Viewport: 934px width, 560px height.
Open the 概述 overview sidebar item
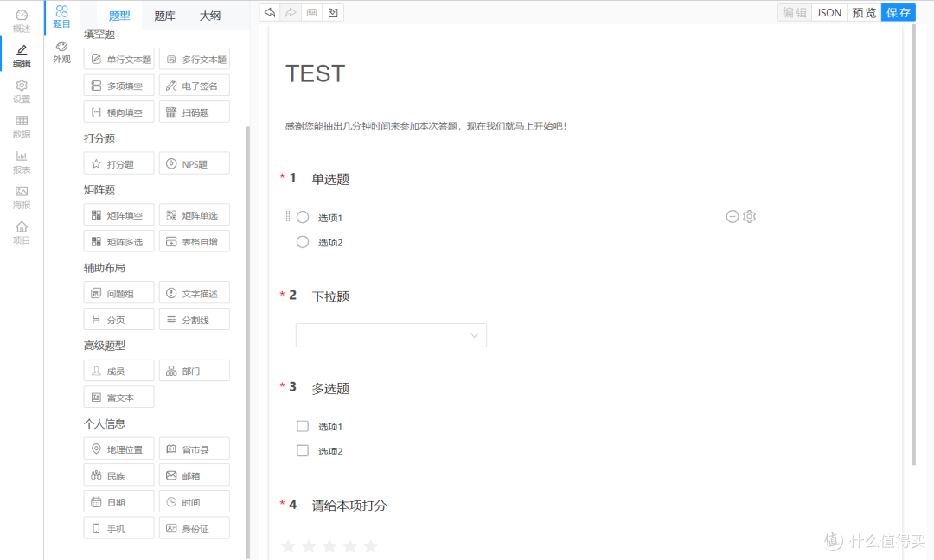pyautogui.click(x=22, y=21)
